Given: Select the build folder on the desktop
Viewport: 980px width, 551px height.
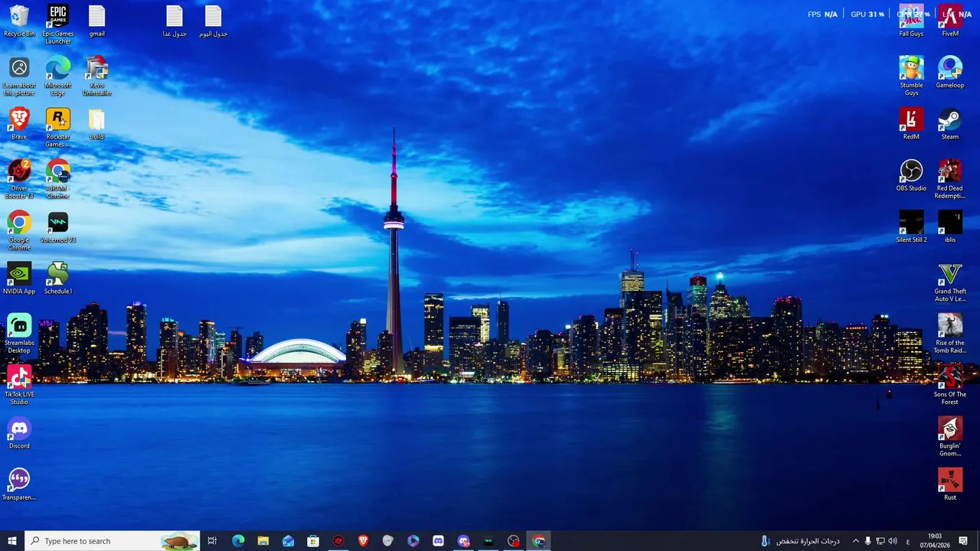Looking at the screenshot, I should click(96, 124).
